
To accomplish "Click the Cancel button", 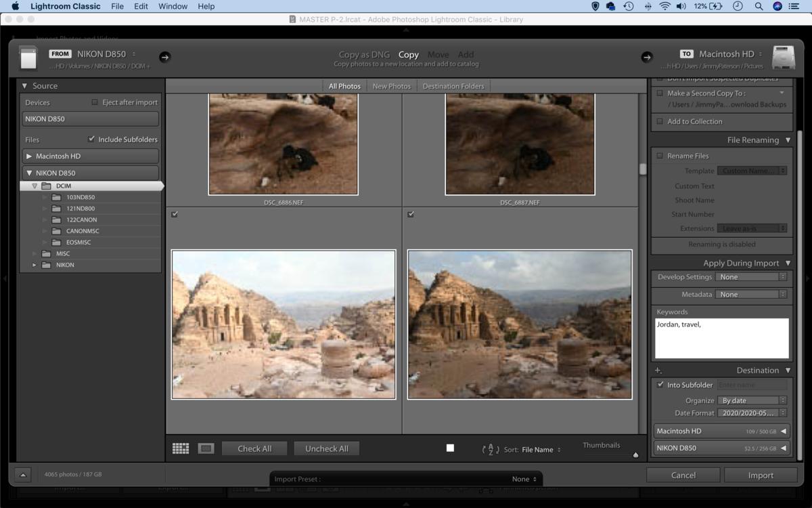I will (x=683, y=475).
